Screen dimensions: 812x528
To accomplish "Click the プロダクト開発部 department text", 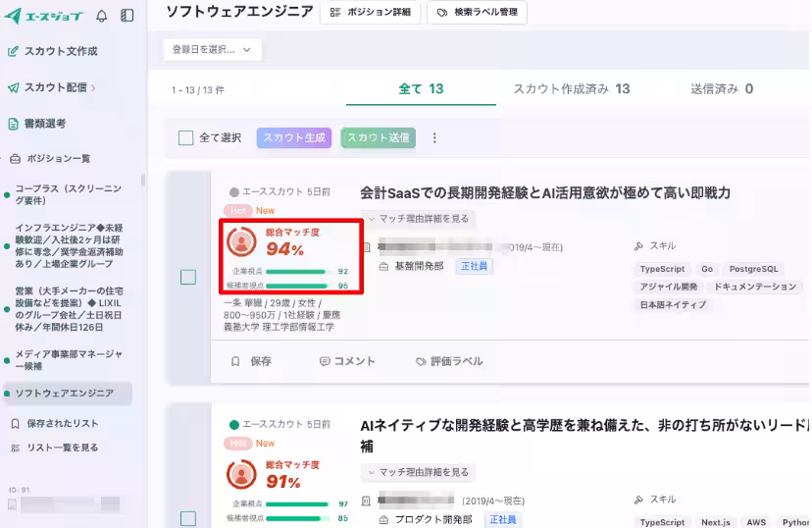I will [433, 520].
